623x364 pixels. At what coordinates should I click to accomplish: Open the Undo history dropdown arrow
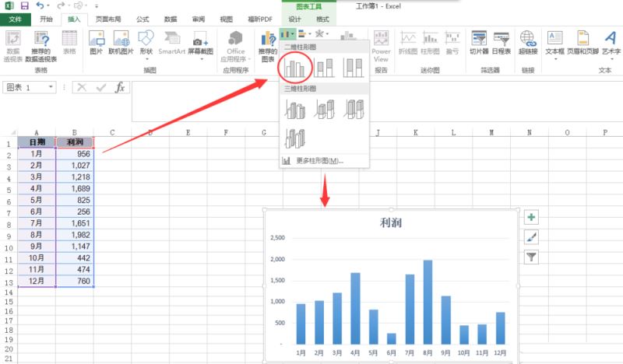click(x=48, y=5)
